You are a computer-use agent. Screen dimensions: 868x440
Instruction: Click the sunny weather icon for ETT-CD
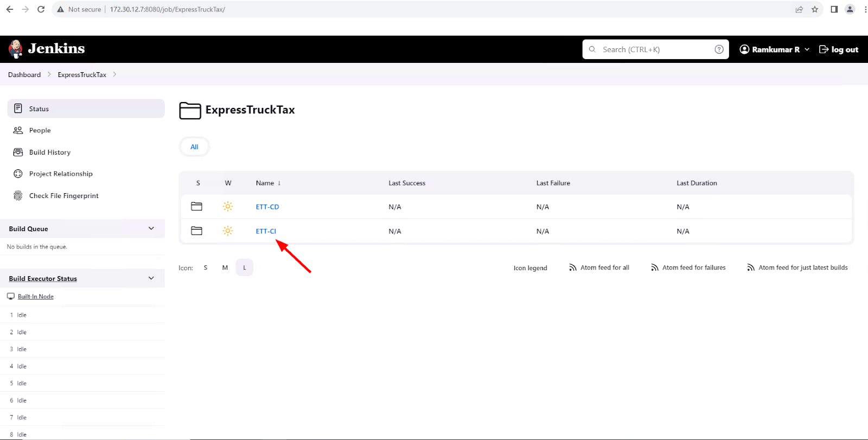pyautogui.click(x=228, y=207)
